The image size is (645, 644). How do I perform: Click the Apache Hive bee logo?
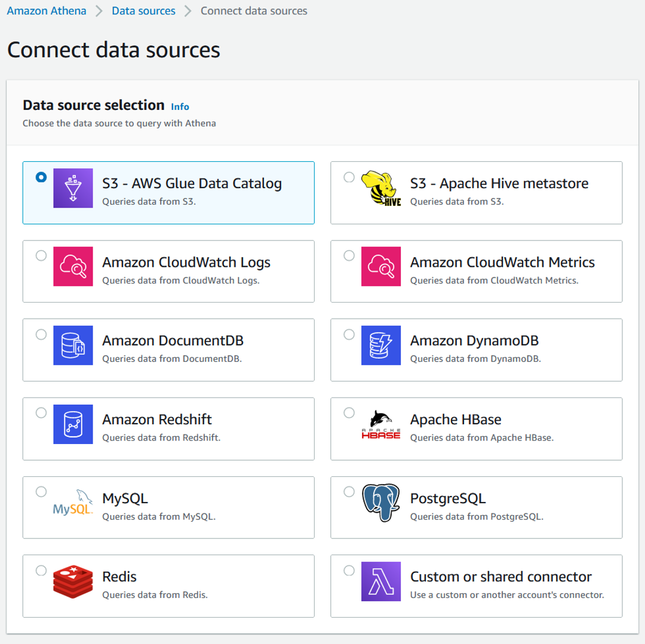click(x=381, y=188)
